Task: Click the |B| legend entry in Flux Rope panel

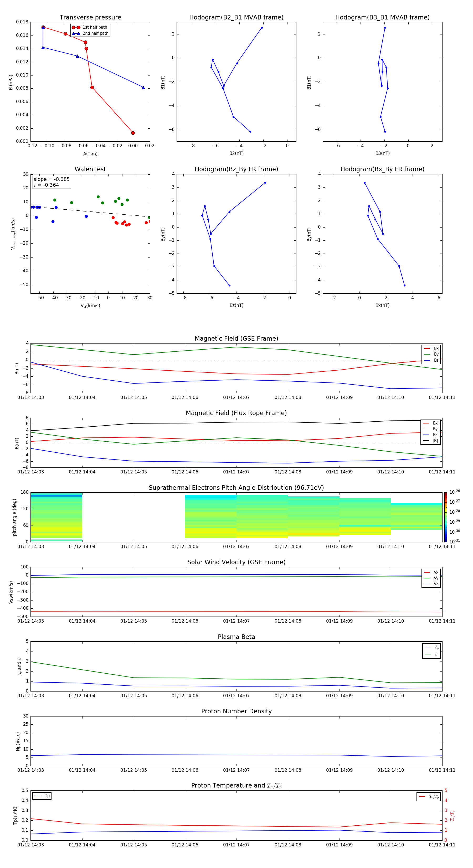Action: [431, 441]
